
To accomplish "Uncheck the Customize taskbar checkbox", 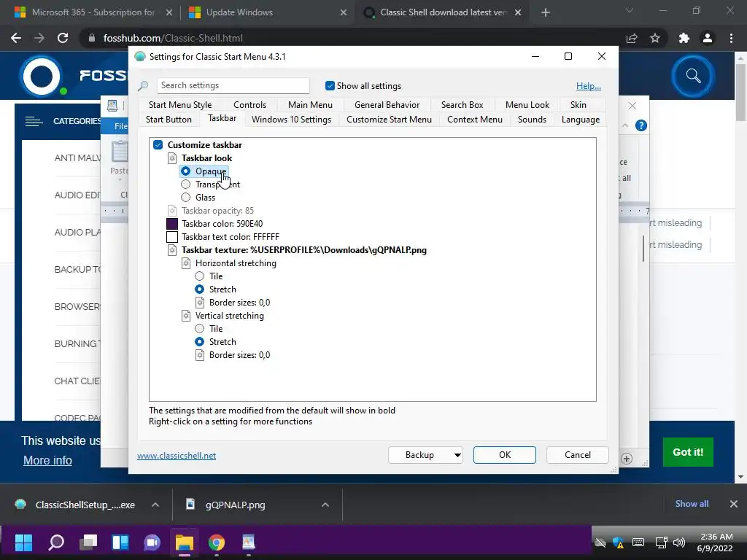I will (x=158, y=145).
